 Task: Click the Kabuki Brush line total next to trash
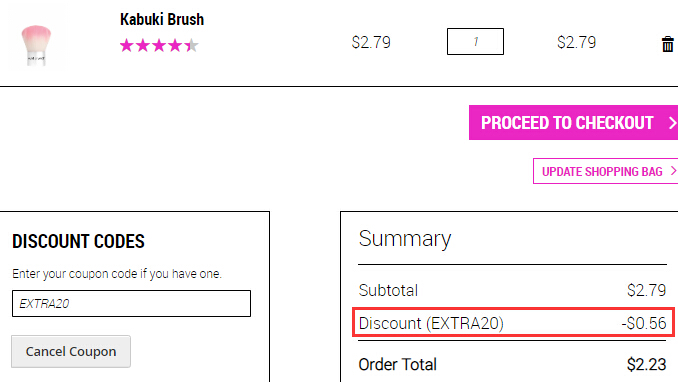click(x=576, y=42)
